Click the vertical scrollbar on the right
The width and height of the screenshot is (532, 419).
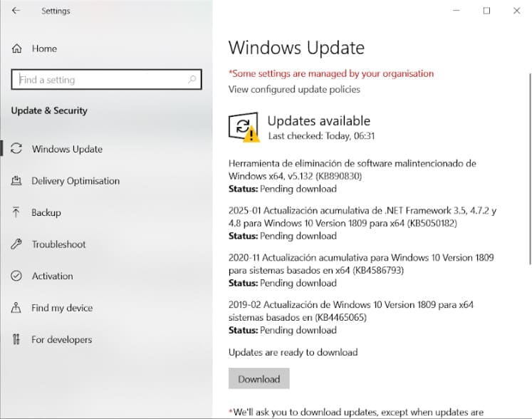530,169
